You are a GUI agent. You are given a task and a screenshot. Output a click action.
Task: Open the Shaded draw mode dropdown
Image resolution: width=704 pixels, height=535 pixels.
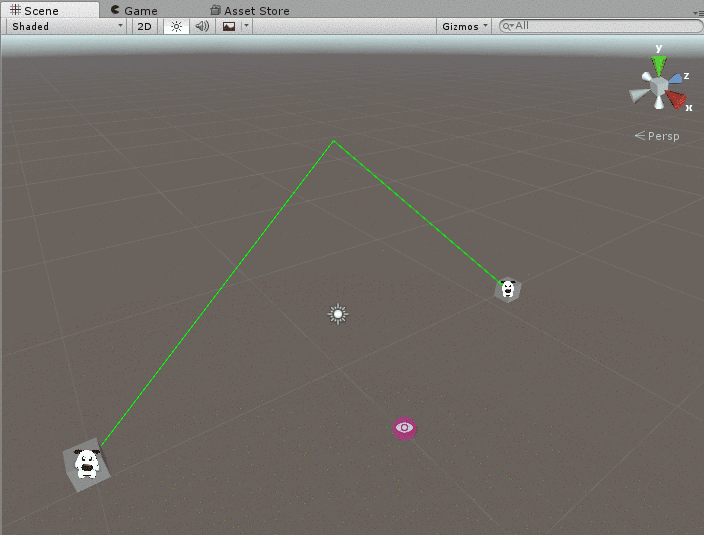66,26
